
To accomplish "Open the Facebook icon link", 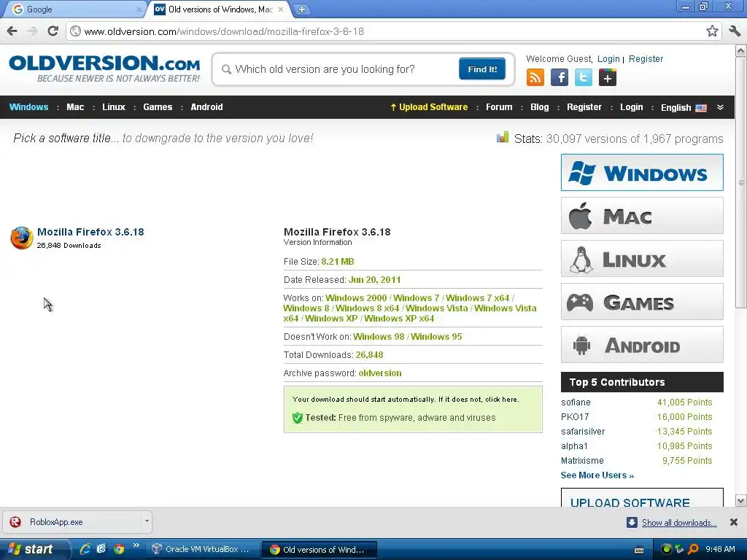I will [x=560, y=77].
